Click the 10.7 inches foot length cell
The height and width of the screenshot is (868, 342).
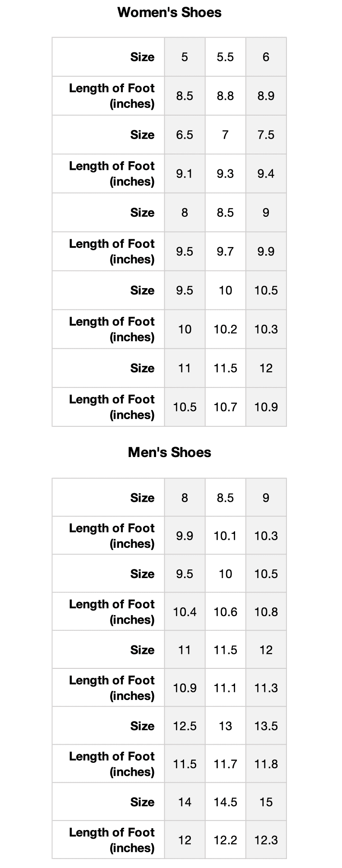[x=225, y=407]
